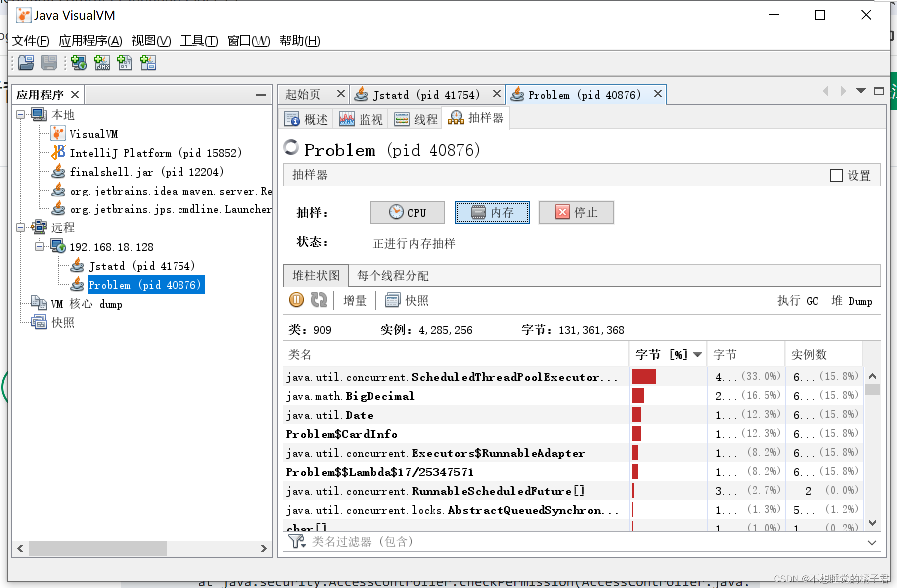This screenshot has width=897, height=588.
Task: Collapse the 本地 tree node
Action: point(20,114)
